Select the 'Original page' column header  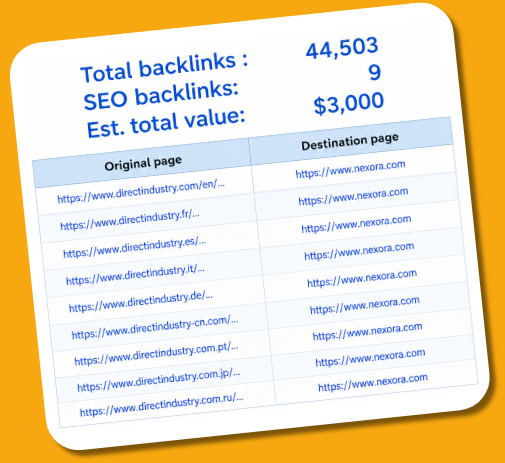pos(143,163)
